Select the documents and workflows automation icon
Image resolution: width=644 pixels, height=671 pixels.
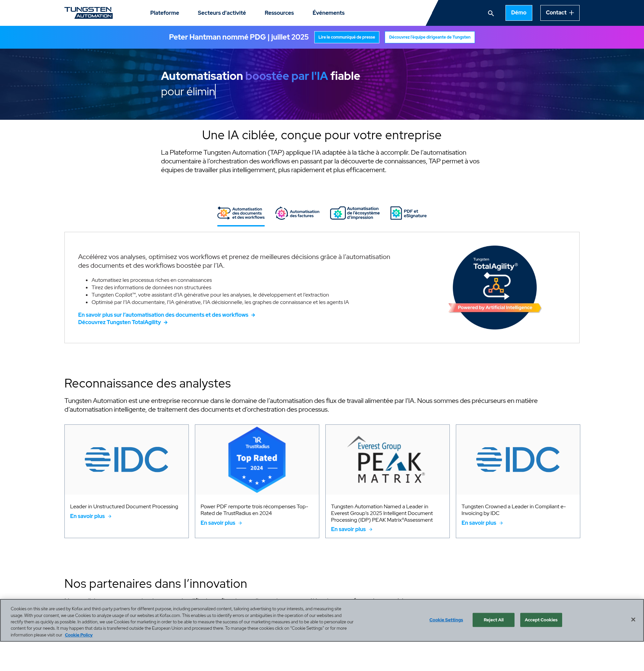click(x=224, y=213)
